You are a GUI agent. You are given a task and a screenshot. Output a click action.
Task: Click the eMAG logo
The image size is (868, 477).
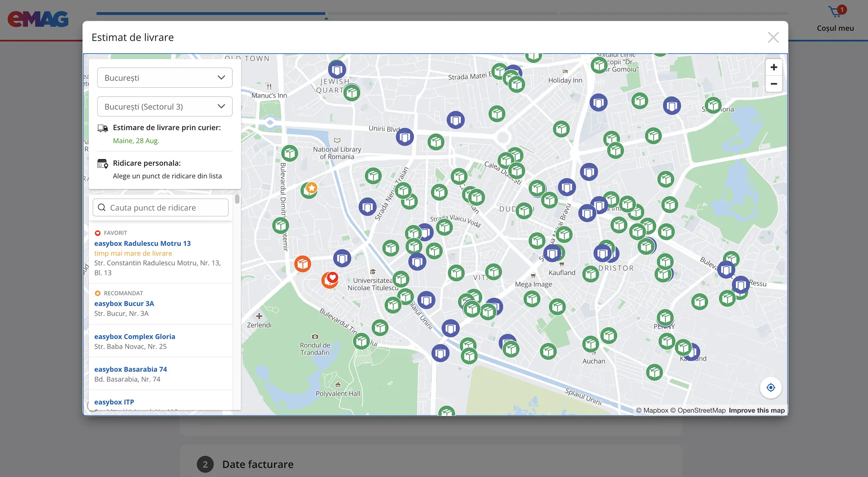click(38, 19)
